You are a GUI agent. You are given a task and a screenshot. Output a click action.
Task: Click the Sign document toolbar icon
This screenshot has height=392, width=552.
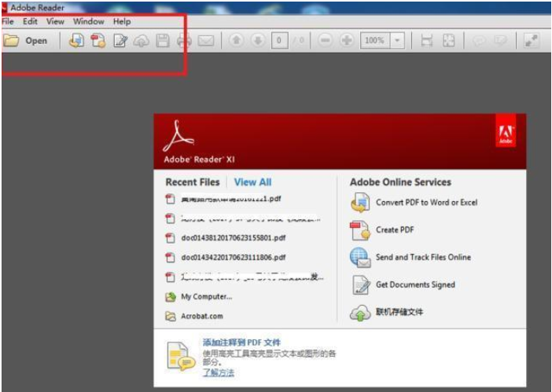click(120, 41)
